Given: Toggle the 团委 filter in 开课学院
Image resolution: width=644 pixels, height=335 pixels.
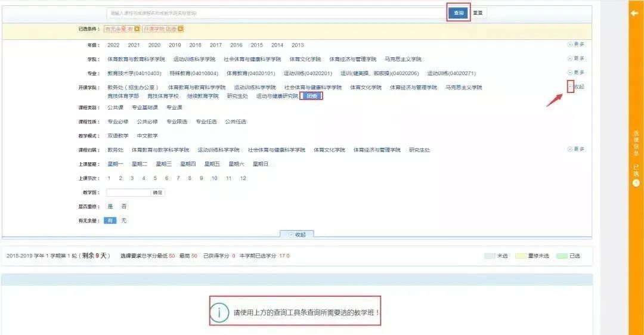Looking at the screenshot, I should coord(311,96).
